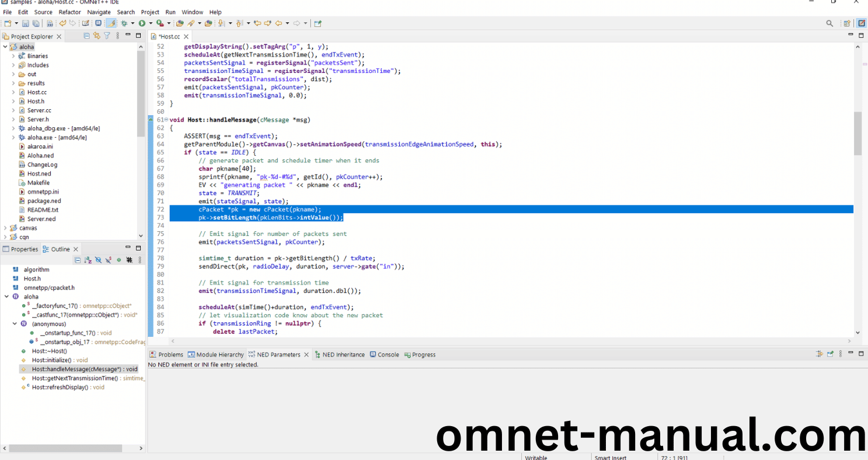Screen dimensions: 868x460
Task: Click the Save floppy disk icon
Action: click(x=25, y=23)
